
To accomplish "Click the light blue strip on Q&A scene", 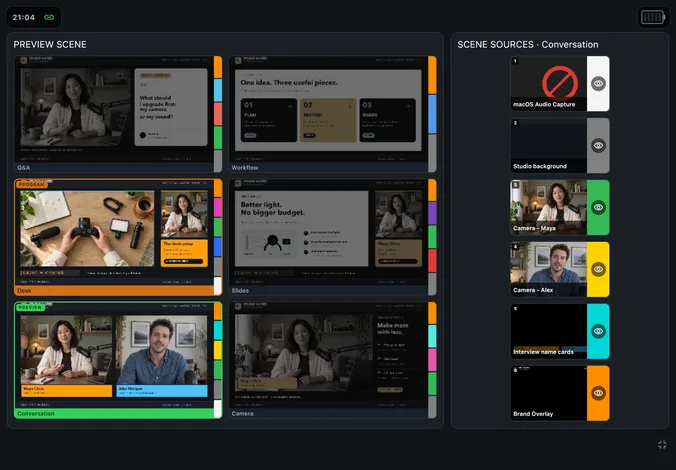I will coord(218,90).
